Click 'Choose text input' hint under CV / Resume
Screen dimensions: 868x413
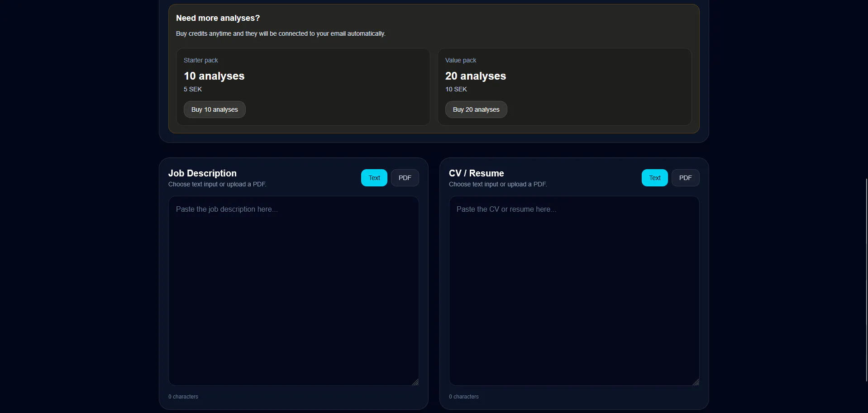click(498, 184)
